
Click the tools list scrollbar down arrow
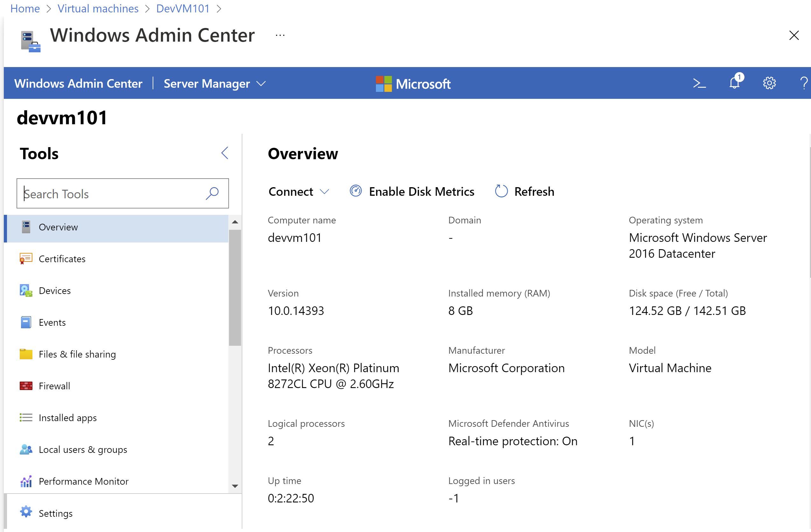[x=235, y=486]
